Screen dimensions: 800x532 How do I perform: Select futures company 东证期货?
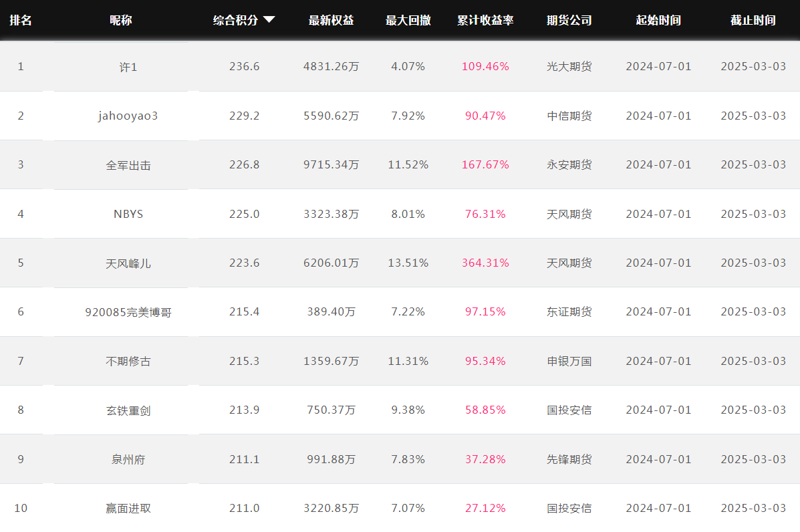[569, 311]
